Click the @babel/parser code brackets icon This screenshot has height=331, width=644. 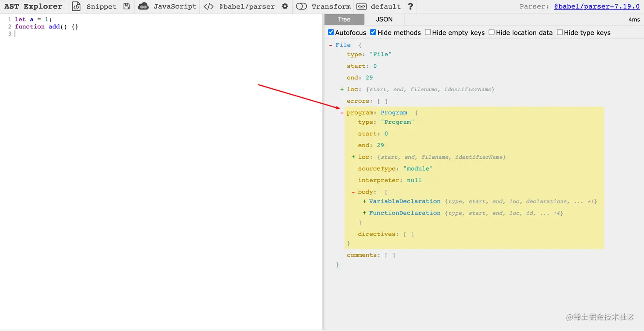[x=208, y=6]
